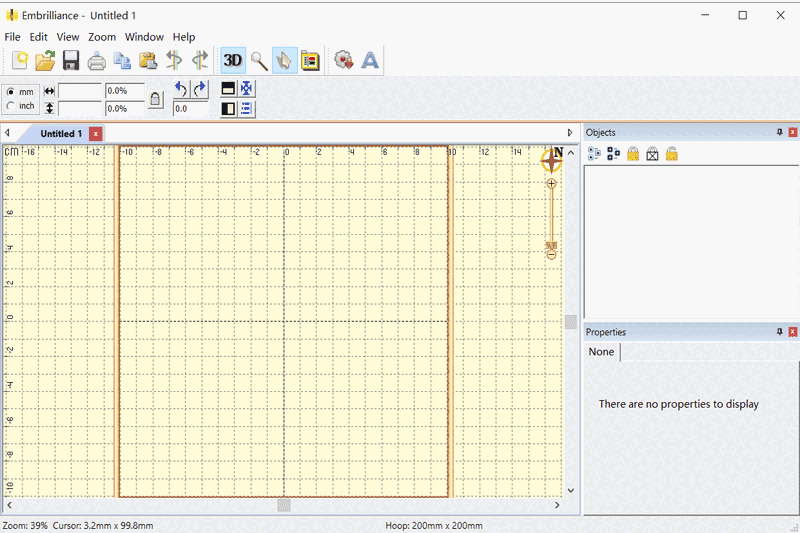Click the New design file icon
800x533 pixels.
click(x=20, y=61)
